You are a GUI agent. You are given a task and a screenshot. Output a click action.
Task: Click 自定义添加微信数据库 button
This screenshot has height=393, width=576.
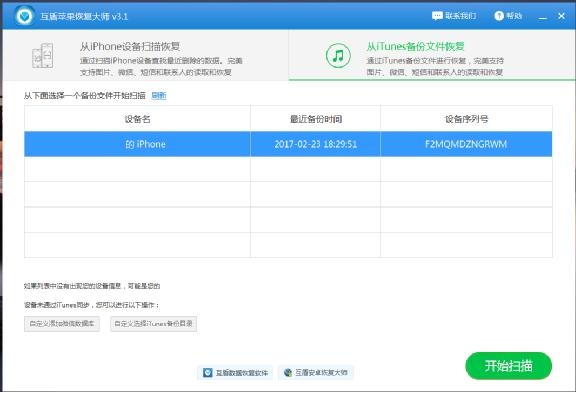point(62,324)
